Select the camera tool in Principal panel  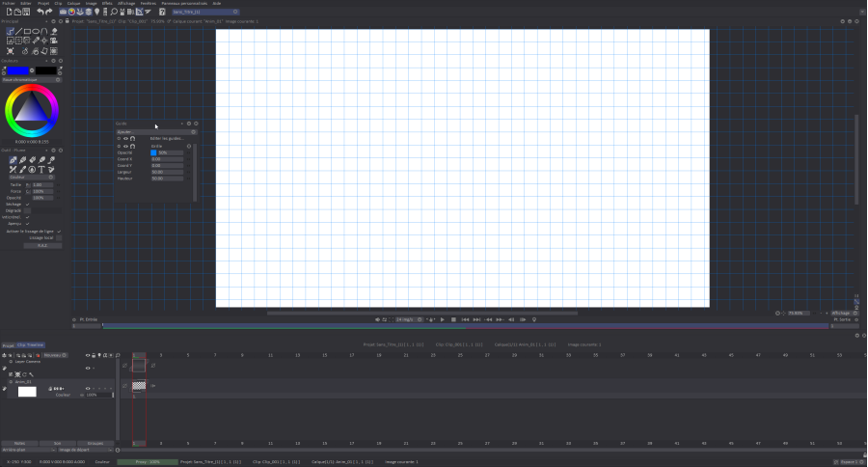[54, 41]
